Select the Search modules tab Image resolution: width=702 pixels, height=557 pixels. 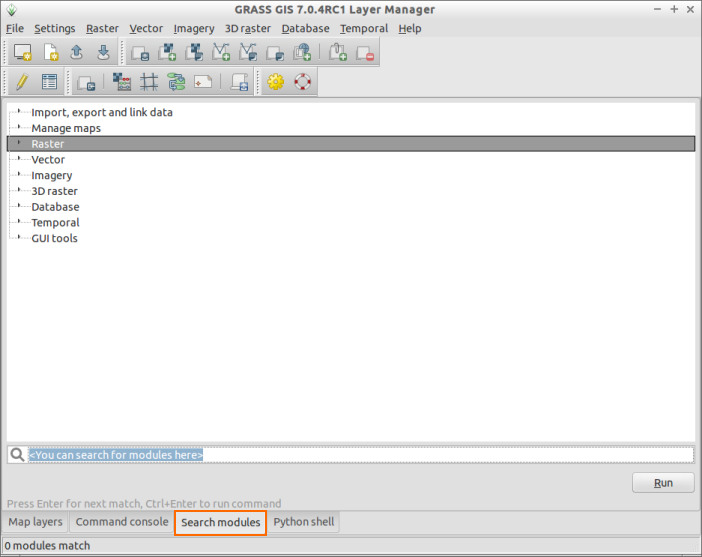(220, 523)
